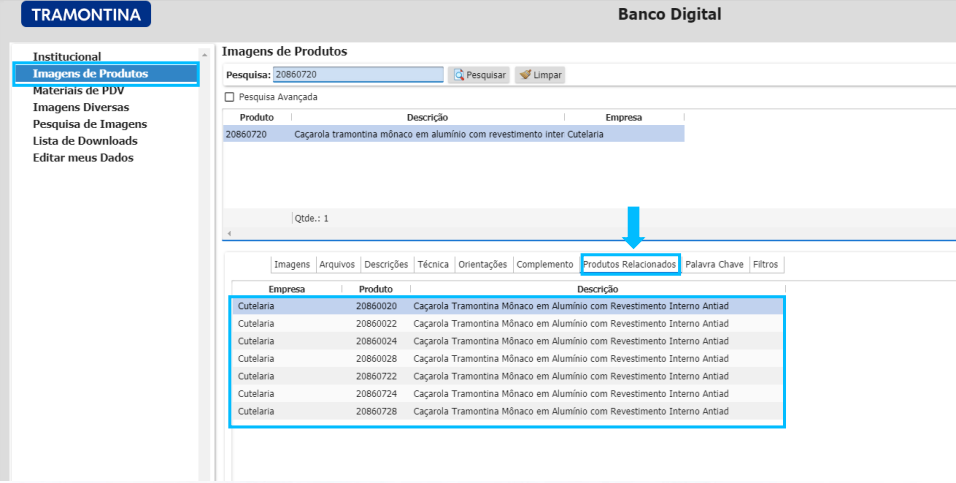Switch to the Filtros tab

[x=765, y=265]
